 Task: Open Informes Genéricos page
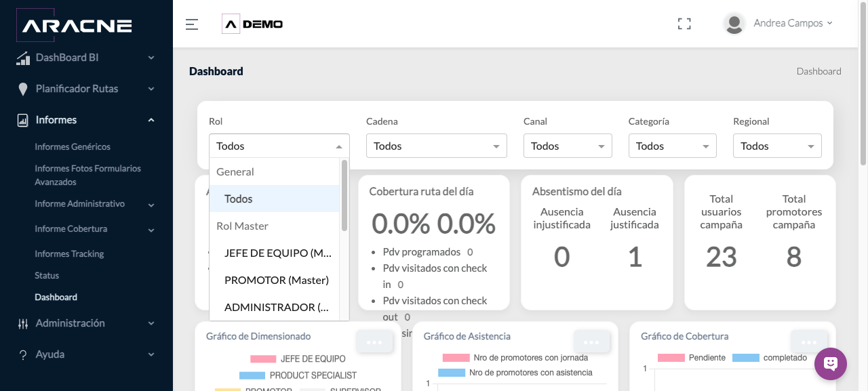pyautogui.click(x=73, y=147)
